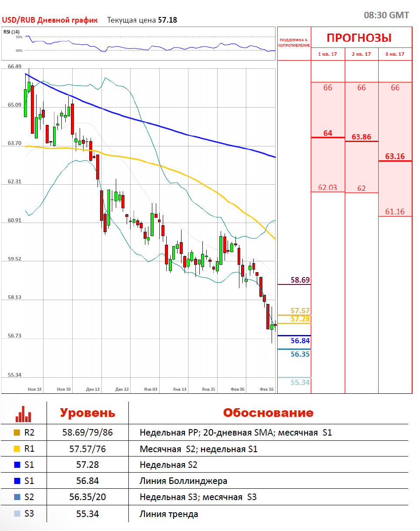The height and width of the screenshot is (531, 420).
Task: Click the 56.35 level label beside chart
Action: click(300, 354)
